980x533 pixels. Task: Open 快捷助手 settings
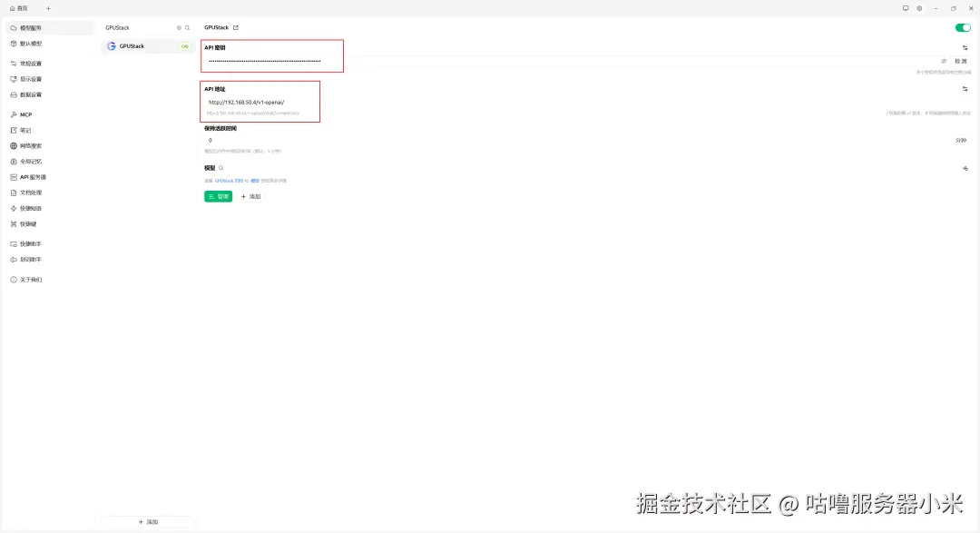[49, 244]
